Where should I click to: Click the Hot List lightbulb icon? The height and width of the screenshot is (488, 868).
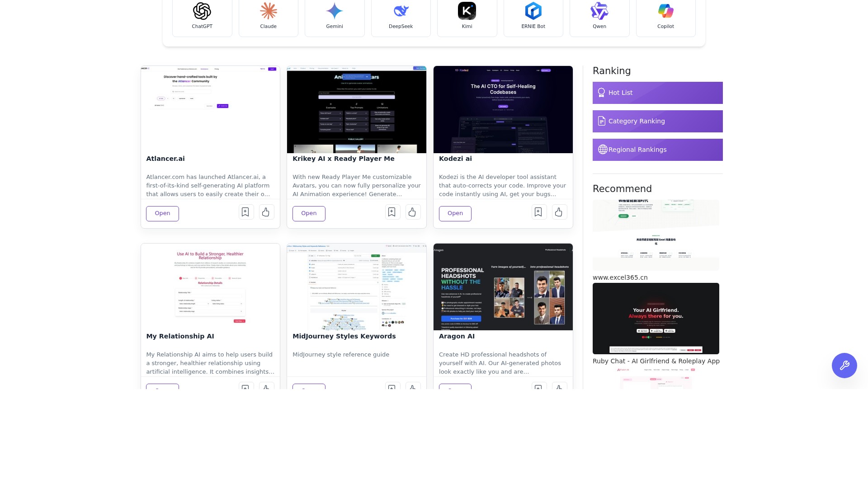click(x=601, y=93)
